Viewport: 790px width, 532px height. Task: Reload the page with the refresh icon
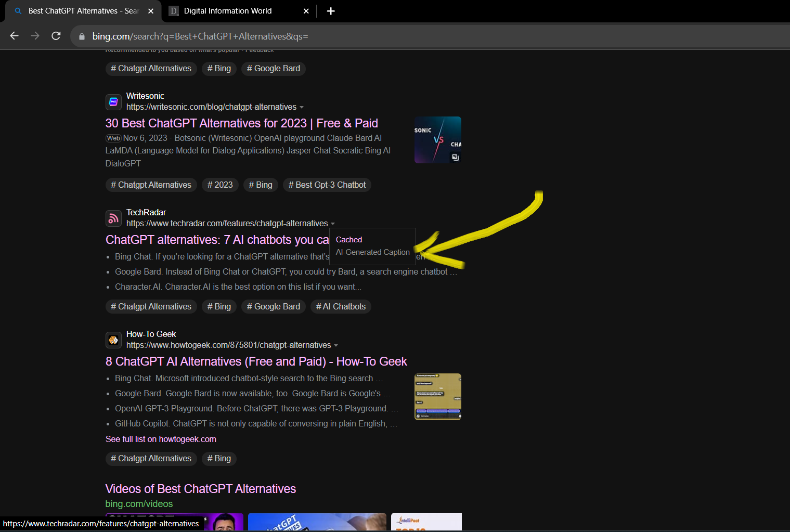[x=56, y=36]
